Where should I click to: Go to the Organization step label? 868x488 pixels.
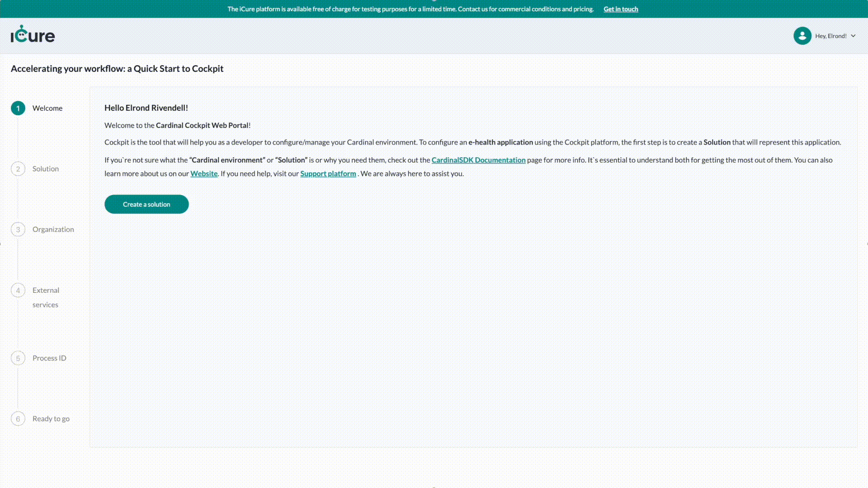pos(53,229)
